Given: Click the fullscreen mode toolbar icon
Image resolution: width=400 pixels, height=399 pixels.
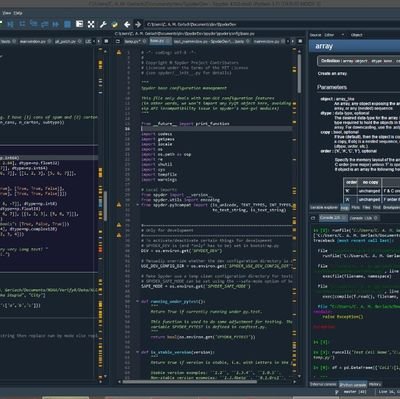Looking at the screenshot, I should 91,24.
